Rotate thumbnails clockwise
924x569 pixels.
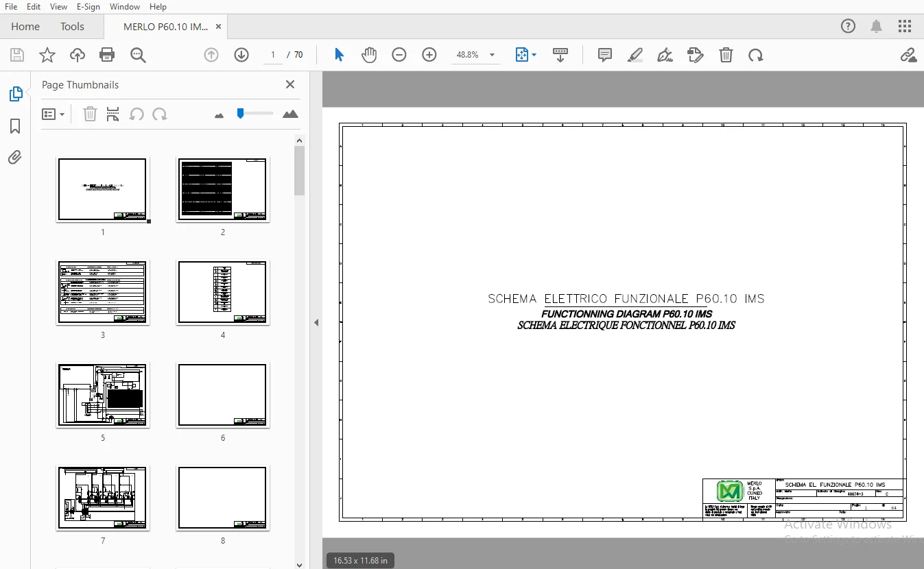pos(160,114)
